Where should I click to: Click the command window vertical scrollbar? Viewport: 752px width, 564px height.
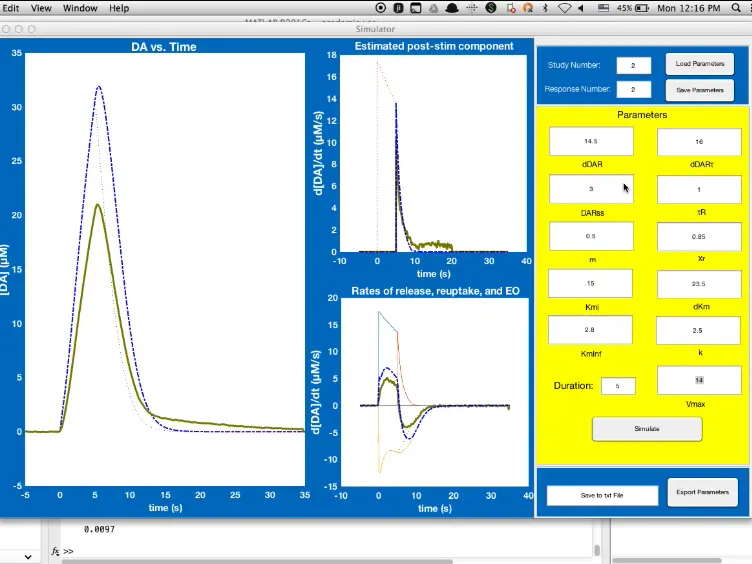click(x=597, y=550)
